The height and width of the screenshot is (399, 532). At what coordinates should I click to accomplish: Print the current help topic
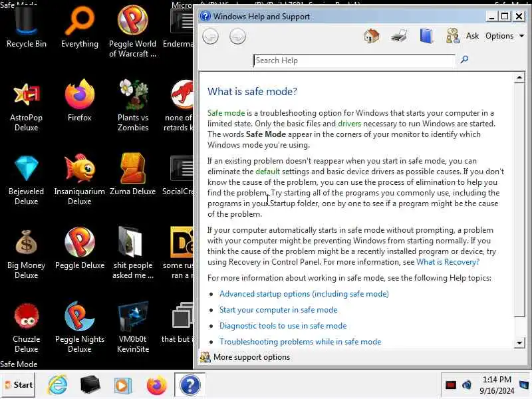point(399,36)
